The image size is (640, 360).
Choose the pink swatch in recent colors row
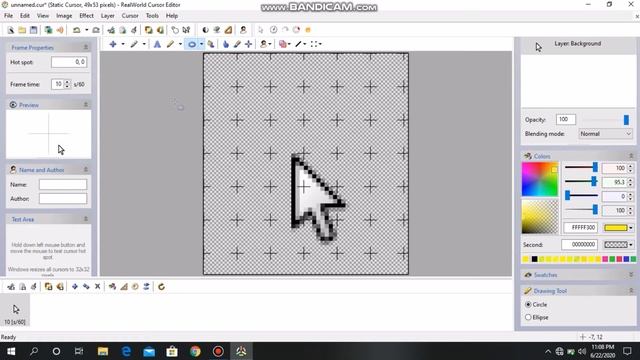point(605,259)
